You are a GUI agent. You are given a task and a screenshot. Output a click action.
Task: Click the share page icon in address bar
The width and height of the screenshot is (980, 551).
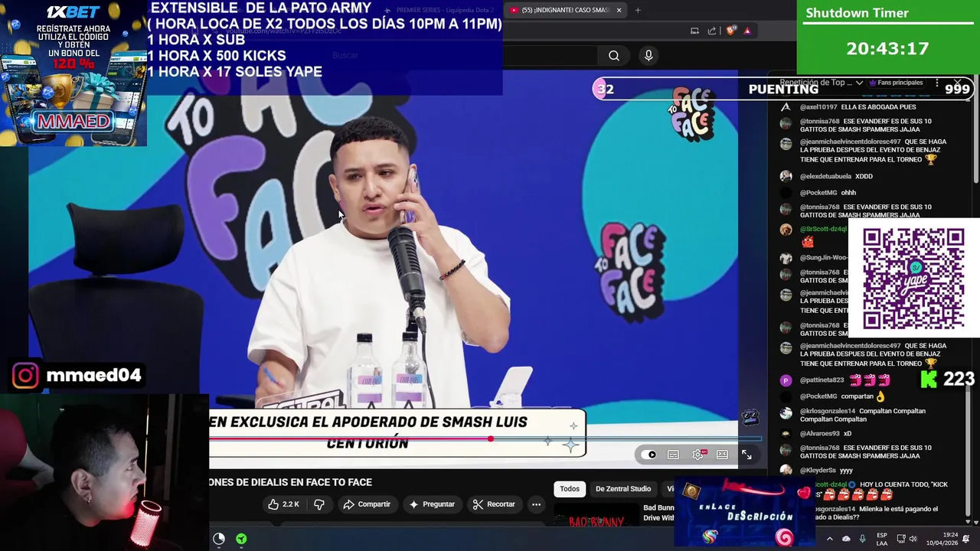[712, 31]
